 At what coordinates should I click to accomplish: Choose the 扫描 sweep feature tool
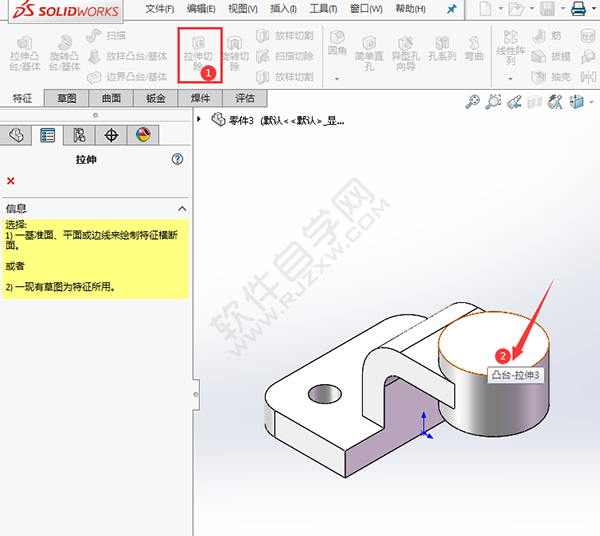pyautogui.click(x=106, y=36)
